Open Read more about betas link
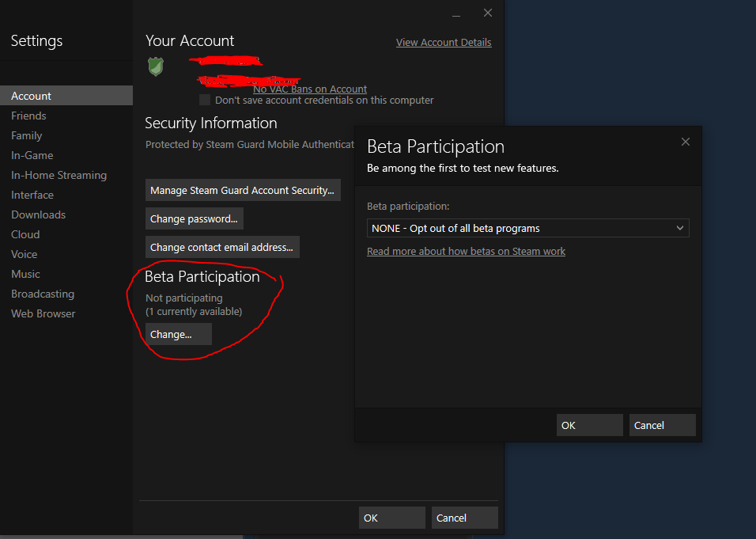 pos(466,251)
